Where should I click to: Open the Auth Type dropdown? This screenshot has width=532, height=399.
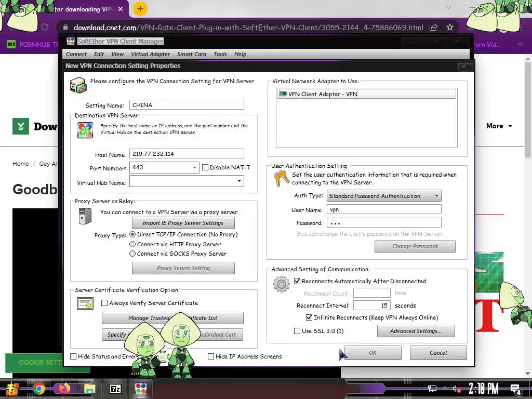436,196
